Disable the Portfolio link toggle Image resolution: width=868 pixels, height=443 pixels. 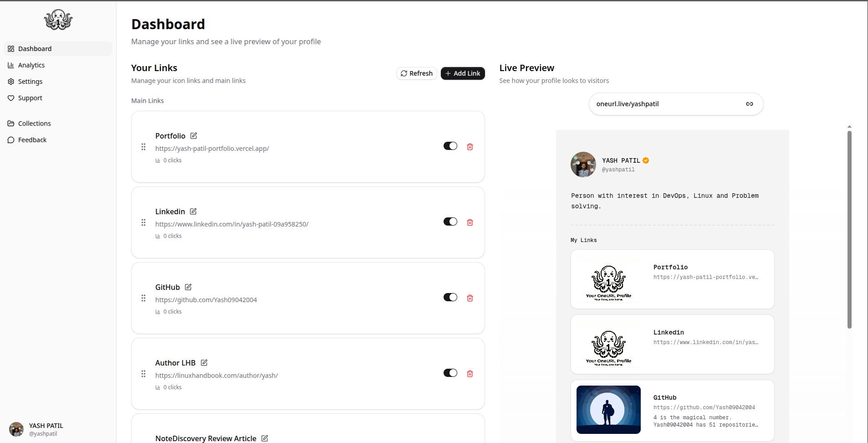[x=450, y=146]
